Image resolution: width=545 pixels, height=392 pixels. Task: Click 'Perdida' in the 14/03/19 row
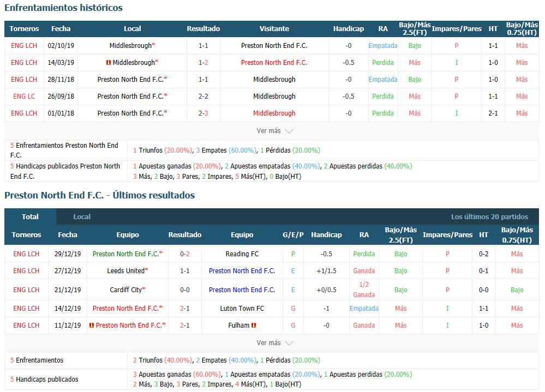click(382, 63)
